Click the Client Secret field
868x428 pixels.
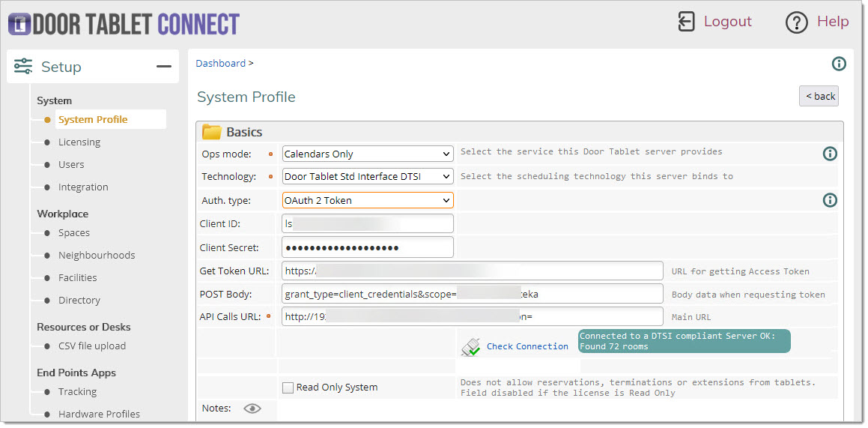click(368, 247)
